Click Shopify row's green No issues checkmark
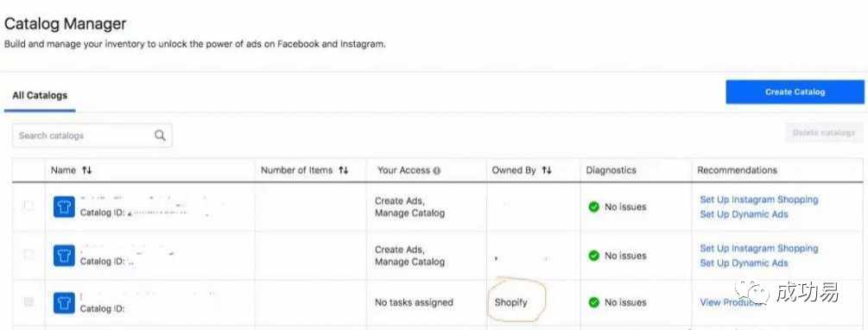 [594, 302]
